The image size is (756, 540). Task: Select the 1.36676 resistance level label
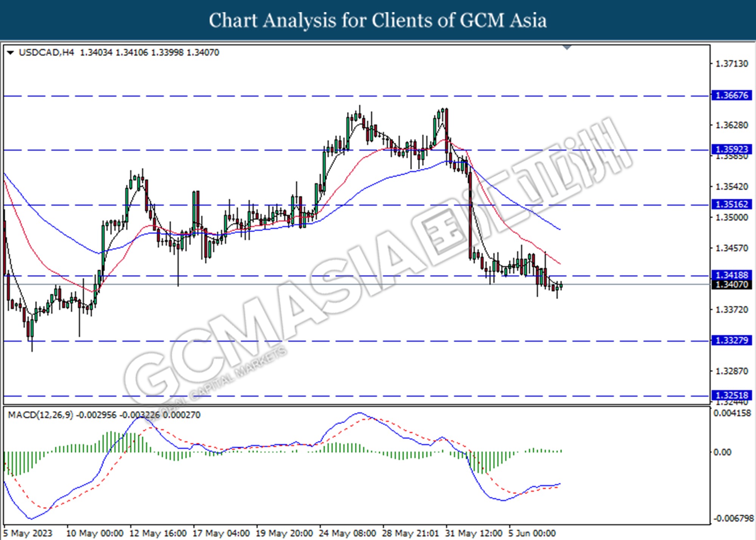pos(732,95)
